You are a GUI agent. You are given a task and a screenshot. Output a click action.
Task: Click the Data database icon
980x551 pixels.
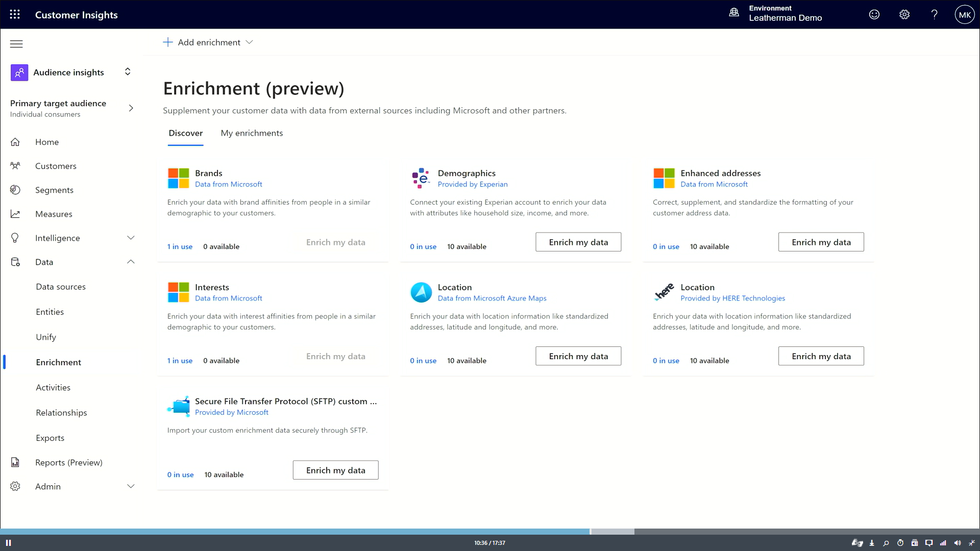[x=15, y=262]
